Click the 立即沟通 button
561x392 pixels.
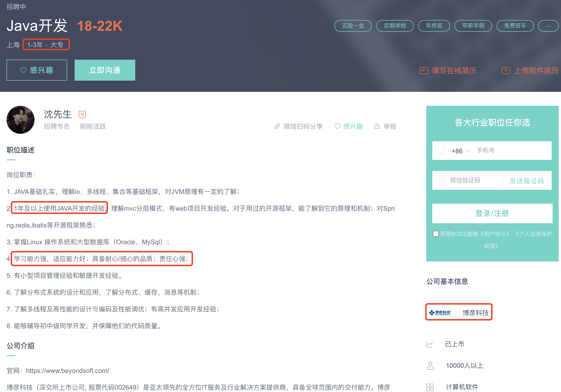coord(105,70)
